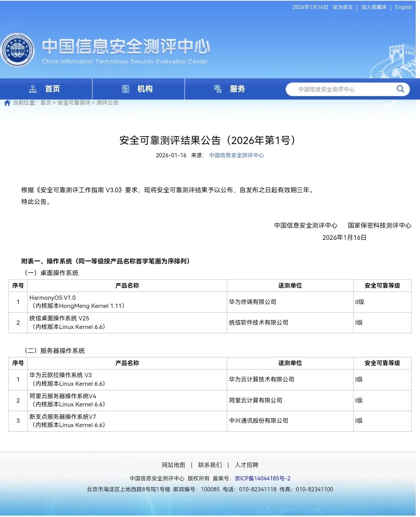Viewport: 420px width, 517px height.
Task: Click the 统信桌面操作系统 V25 cell
Action: [127, 322]
